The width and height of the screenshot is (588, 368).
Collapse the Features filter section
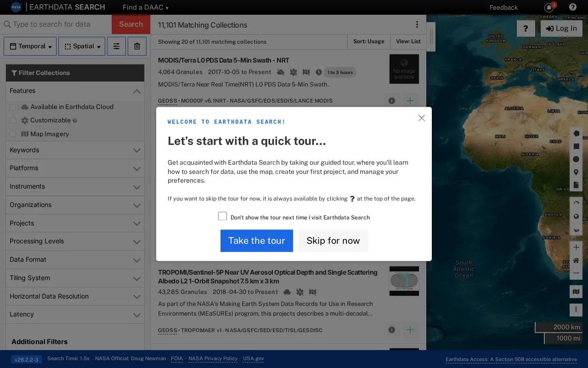(75, 91)
